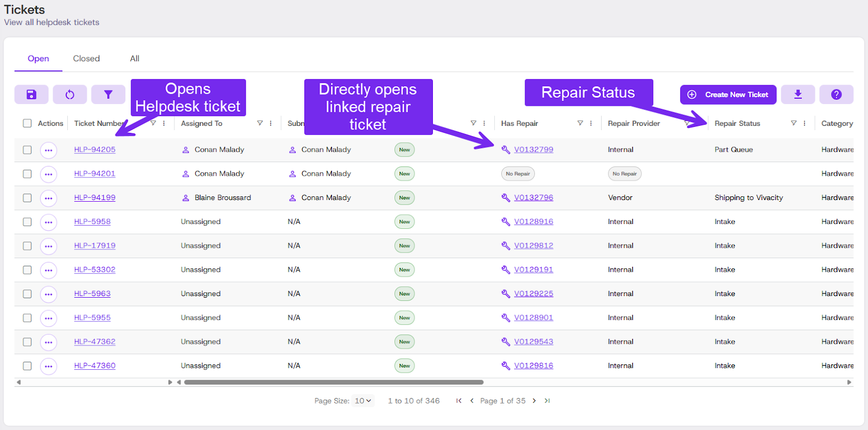
Task: Open the Page Size dropdown
Action: 363,401
